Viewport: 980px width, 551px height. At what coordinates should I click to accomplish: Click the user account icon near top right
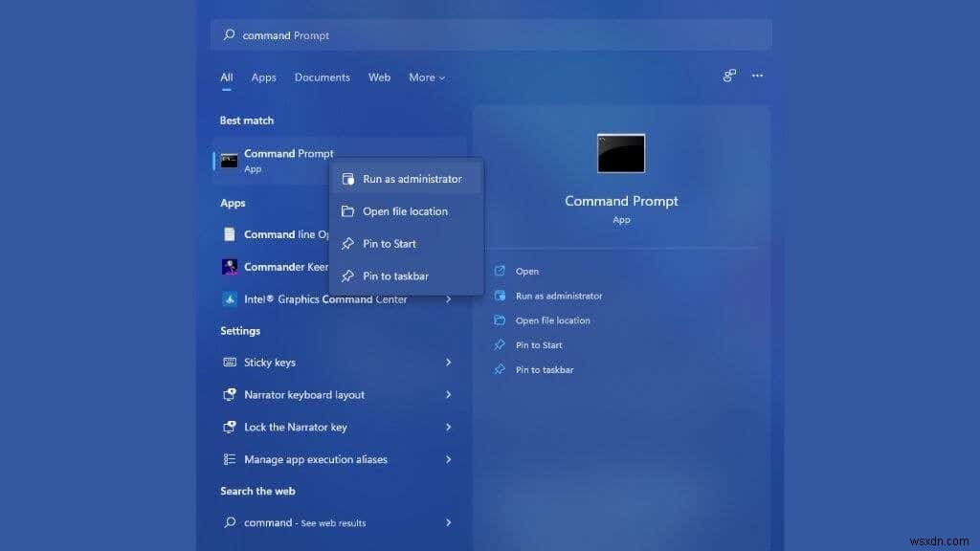729,76
